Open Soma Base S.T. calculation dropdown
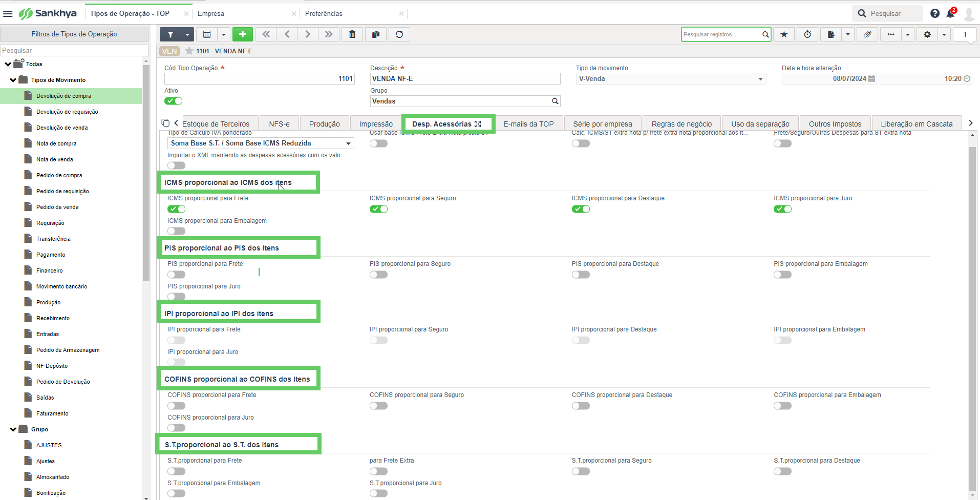980x500 pixels. click(x=261, y=143)
